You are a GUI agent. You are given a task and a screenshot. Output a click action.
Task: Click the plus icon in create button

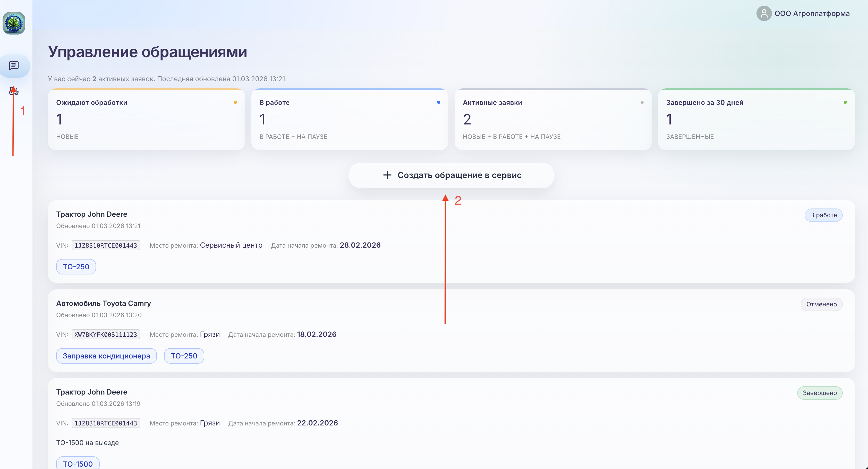click(x=387, y=175)
